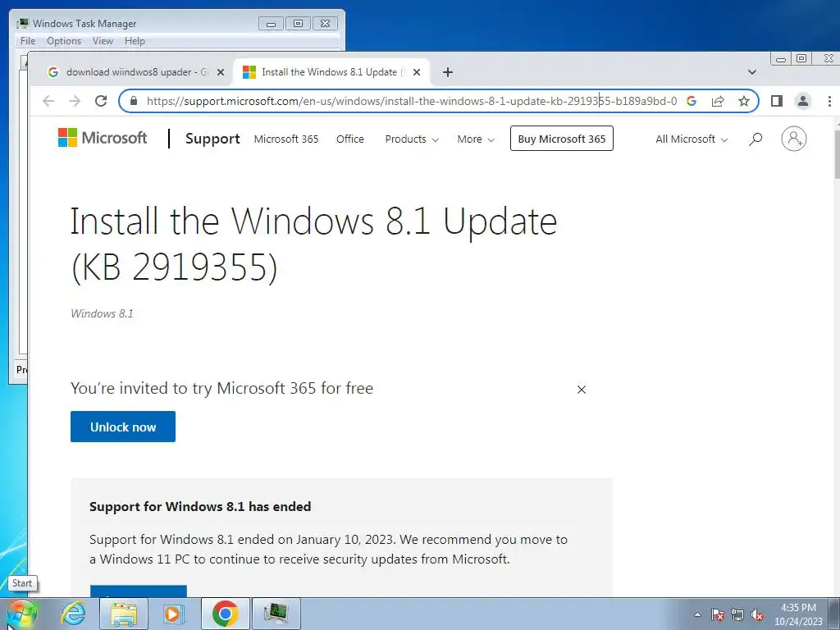Open a new tab with the plus icon
This screenshot has width=840, height=630.
[448, 72]
